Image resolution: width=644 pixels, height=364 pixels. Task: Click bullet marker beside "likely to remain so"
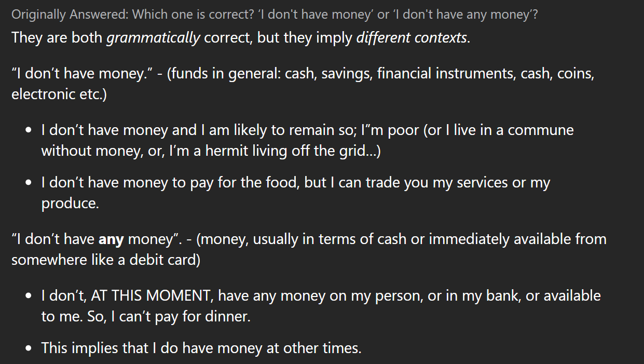[29, 130]
